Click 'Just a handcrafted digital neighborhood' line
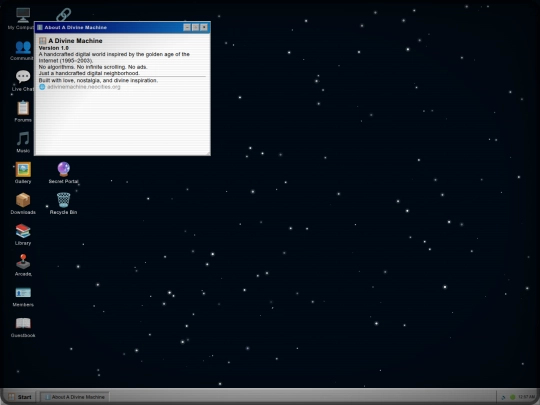 pos(89,73)
